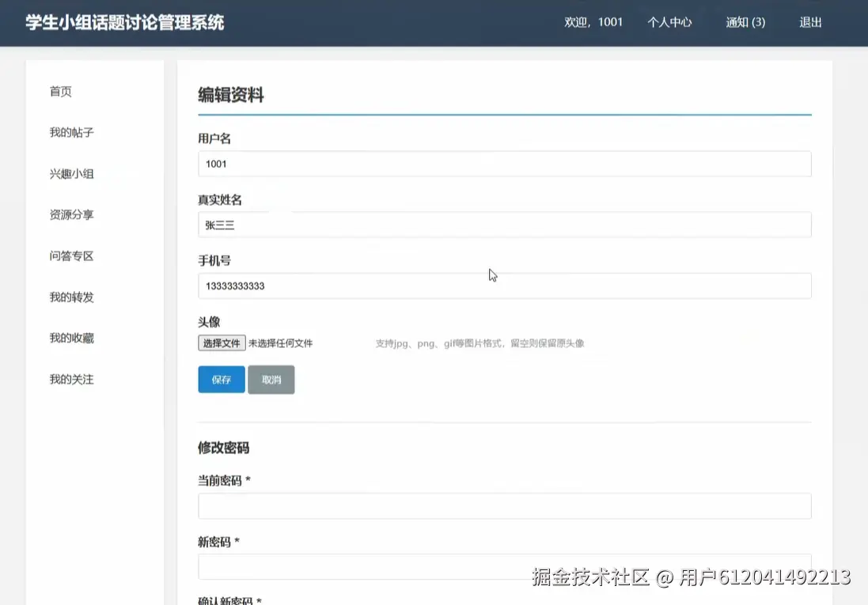Click the 手机号 phone number field

[x=505, y=285]
